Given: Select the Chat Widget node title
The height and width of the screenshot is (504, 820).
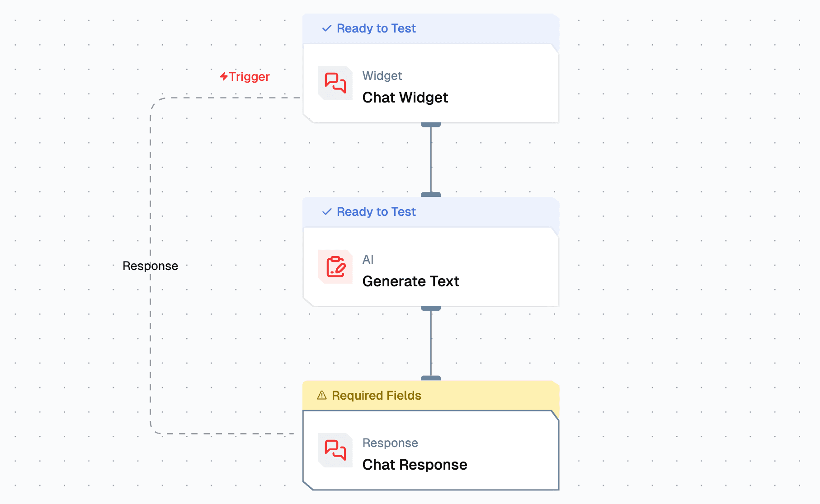Looking at the screenshot, I should 405,98.
